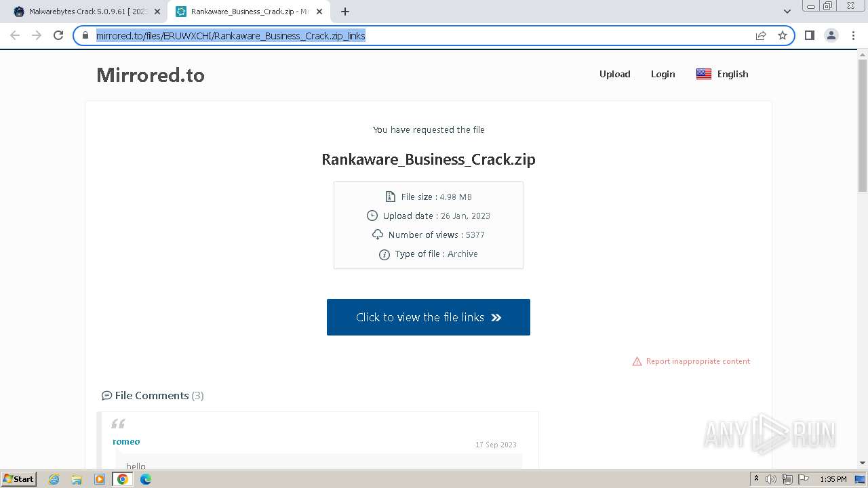Image resolution: width=868 pixels, height=488 pixels.
Task: Go back to the previous page
Action: coord(15,35)
